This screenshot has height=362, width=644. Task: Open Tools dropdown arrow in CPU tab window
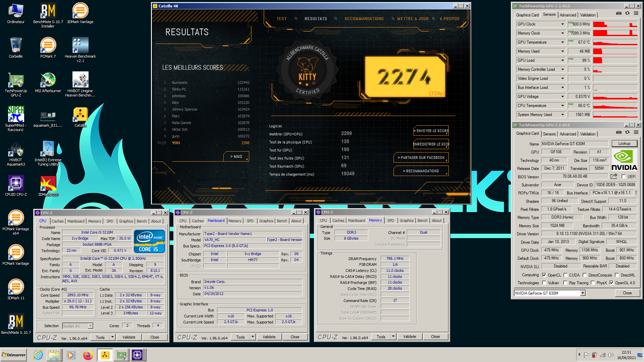pyautogui.click(x=112, y=337)
